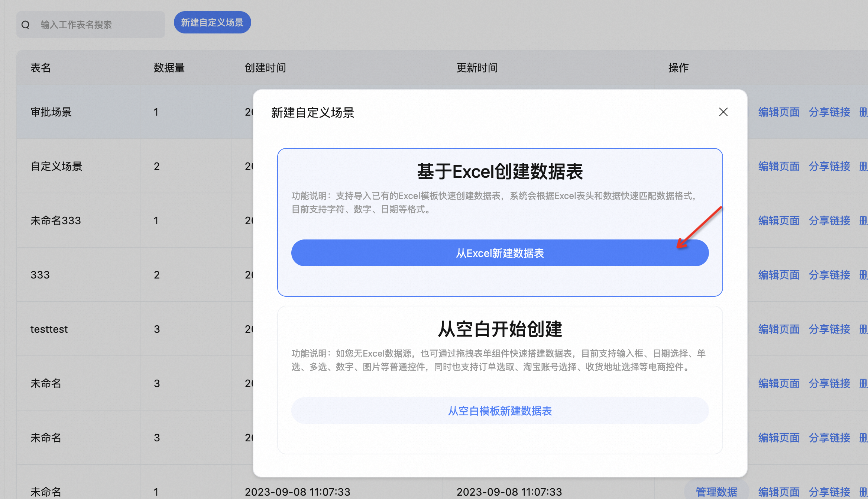The height and width of the screenshot is (499, 868).
Task: Close the 新建自定义场景 dialog
Action: coord(723,112)
